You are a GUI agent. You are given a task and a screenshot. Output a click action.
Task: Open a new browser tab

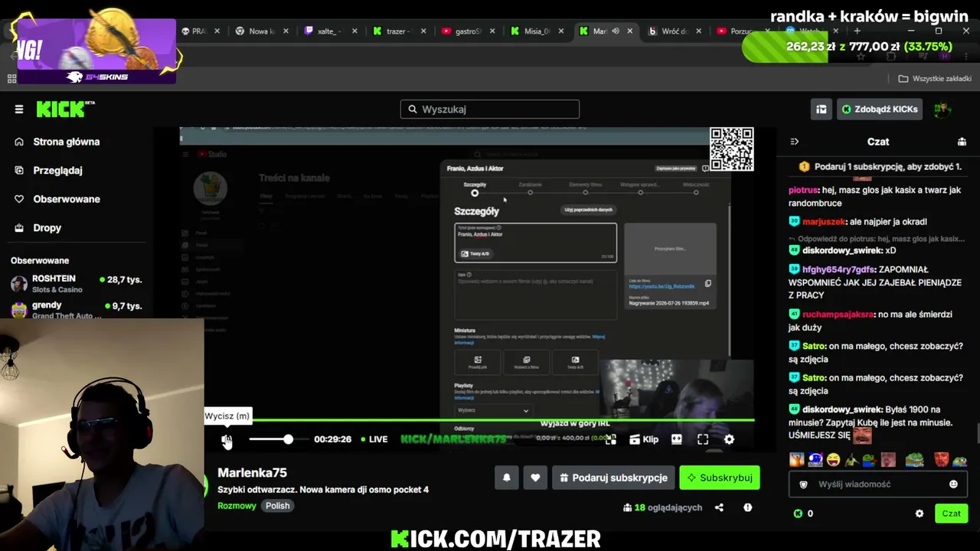click(857, 31)
